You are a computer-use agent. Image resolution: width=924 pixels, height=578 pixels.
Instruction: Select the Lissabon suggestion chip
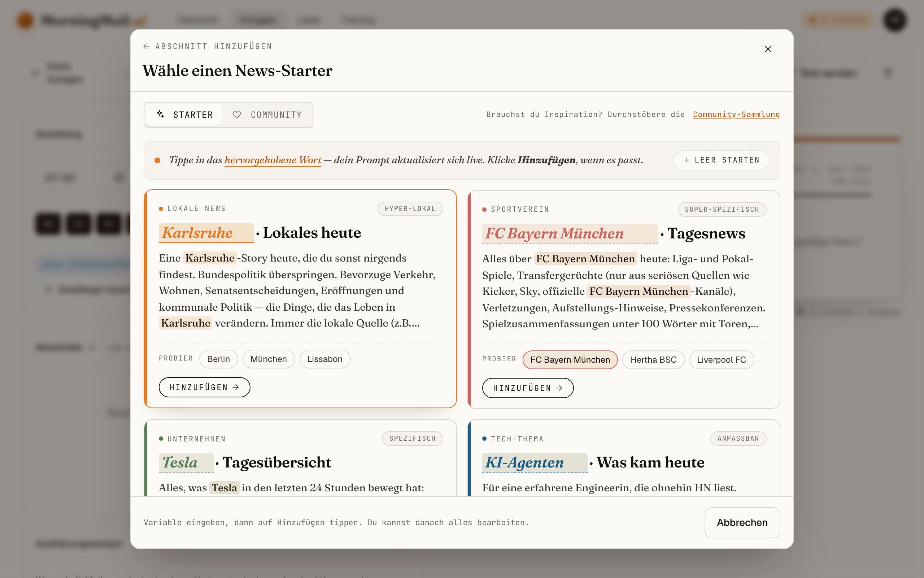pos(324,359)
